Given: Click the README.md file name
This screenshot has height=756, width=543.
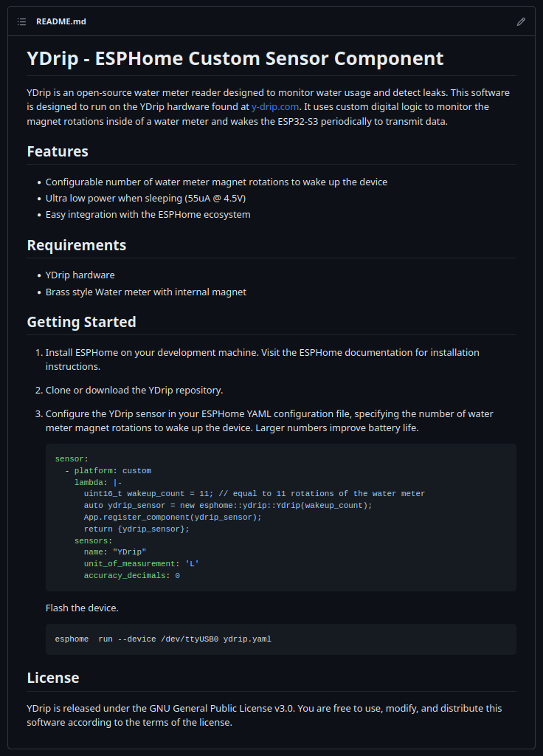Looking at the screenshot, I should point(61,21).
